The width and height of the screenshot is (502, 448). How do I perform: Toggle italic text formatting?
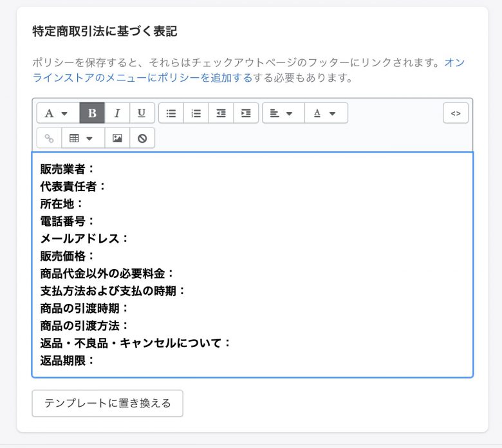coord(117,113)
